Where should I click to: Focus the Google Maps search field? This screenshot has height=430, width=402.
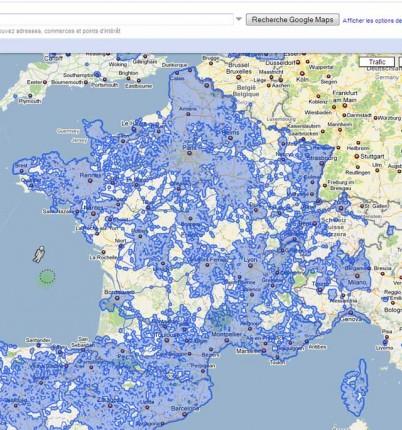click(116, 19)
